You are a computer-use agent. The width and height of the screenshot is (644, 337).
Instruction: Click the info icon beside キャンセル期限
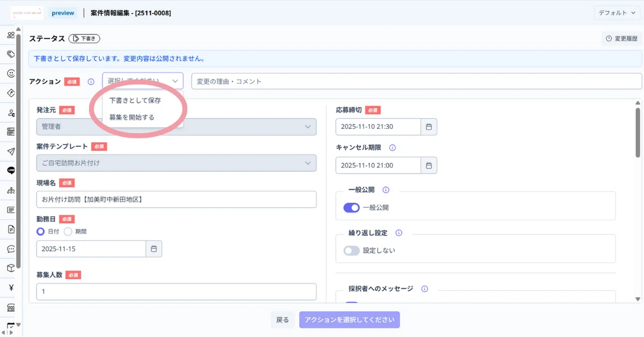[392, 148]
